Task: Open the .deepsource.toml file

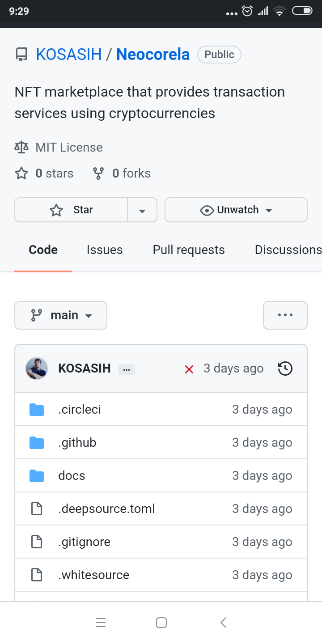Action: tap(106, 509)
